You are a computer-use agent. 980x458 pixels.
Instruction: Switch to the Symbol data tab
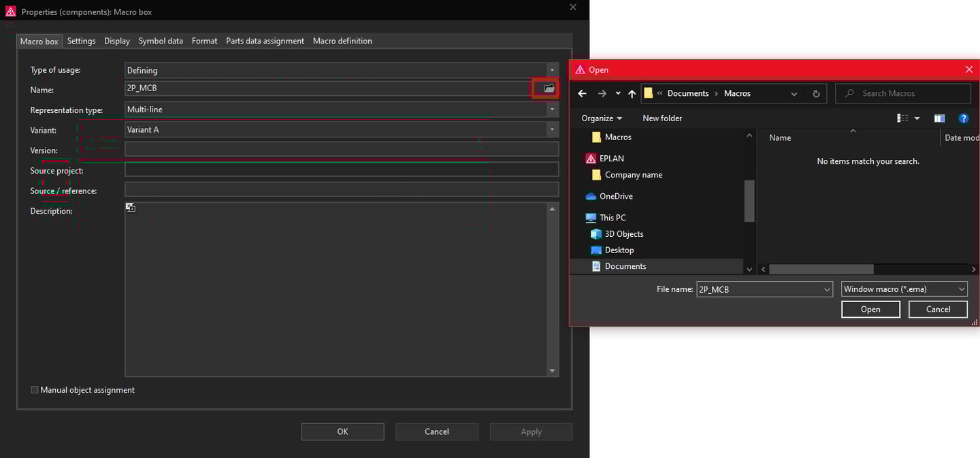161,41
